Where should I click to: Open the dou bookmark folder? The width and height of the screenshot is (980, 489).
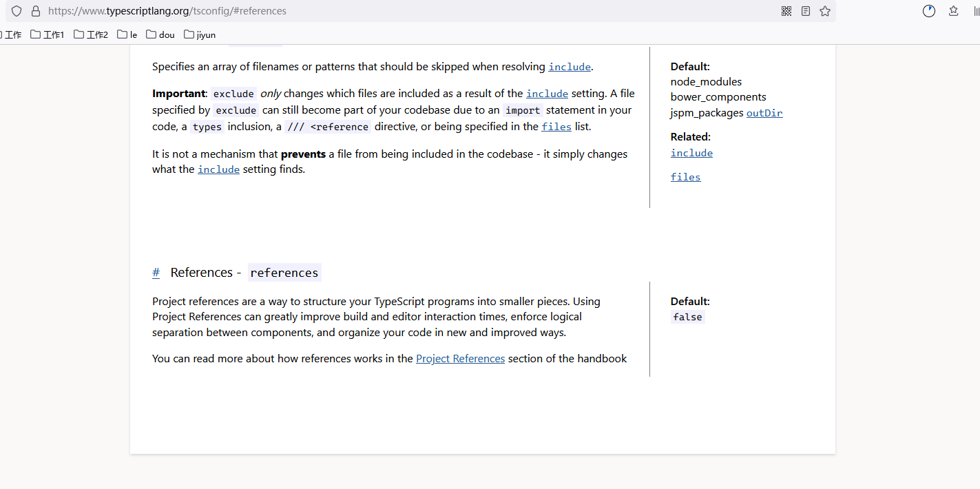[160, 34]
